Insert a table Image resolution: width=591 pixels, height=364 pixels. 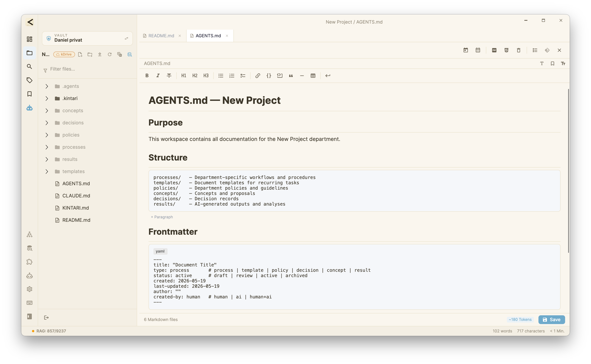[x=313, y=76]
